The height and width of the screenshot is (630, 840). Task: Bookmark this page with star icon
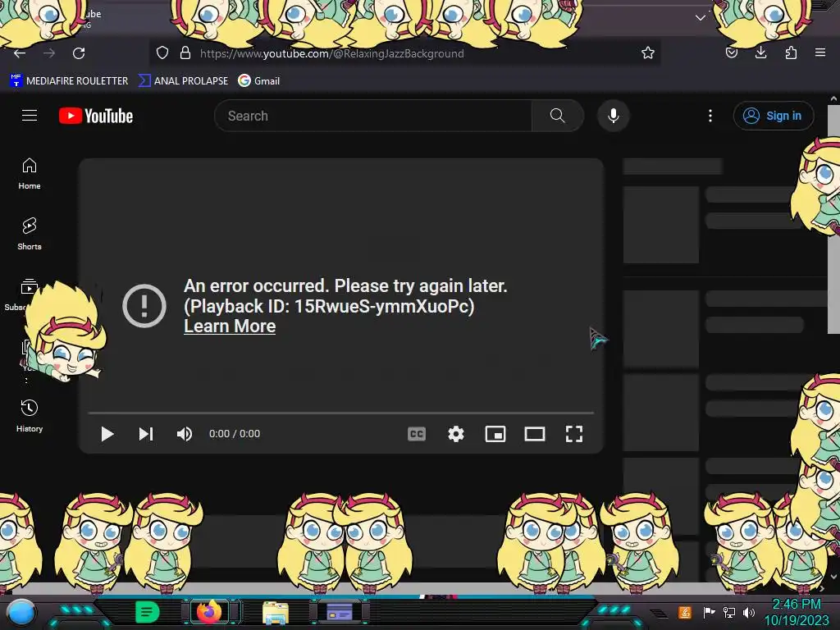pyautogui.click(x=648, y=52)
